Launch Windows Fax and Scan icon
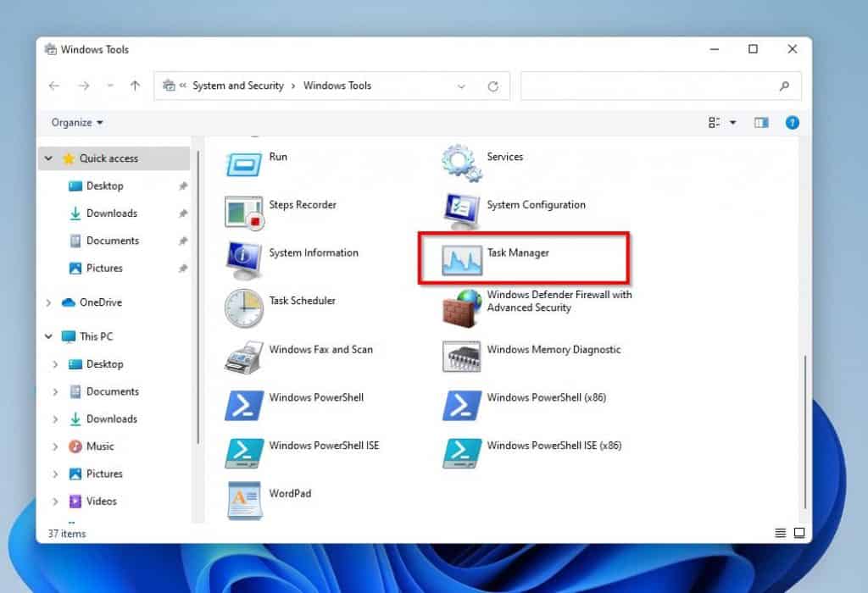 point(243,357)
